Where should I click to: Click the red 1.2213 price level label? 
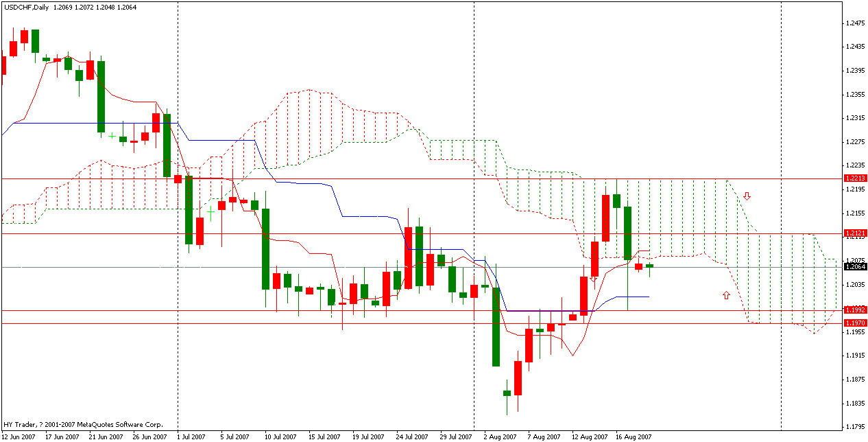point(856,178)
